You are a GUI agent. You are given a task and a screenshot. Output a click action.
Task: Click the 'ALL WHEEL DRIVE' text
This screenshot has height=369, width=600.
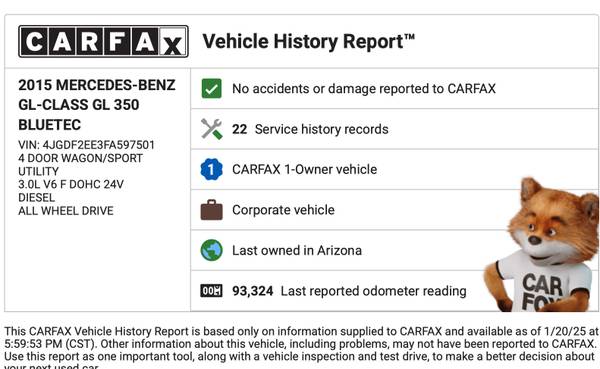66,211
